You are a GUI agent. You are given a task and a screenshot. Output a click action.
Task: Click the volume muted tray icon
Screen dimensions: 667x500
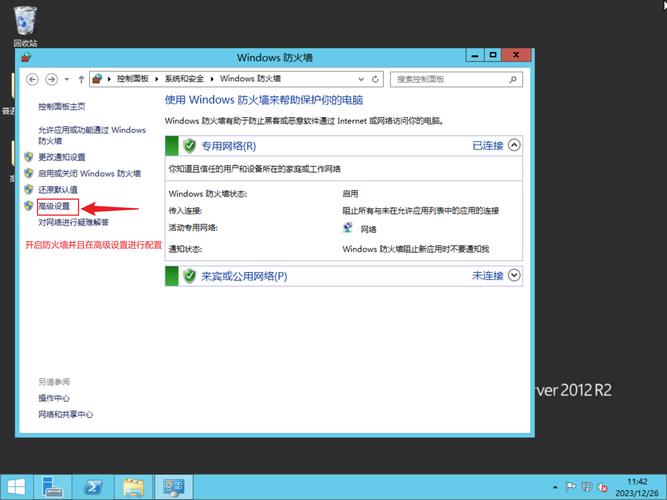click(x=602, y=487)
